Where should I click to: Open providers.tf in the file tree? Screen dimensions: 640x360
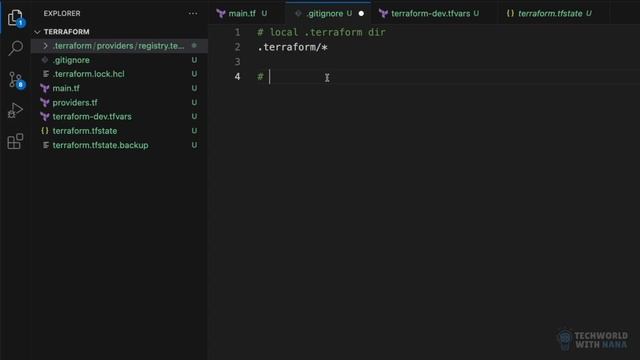(75, 102)
